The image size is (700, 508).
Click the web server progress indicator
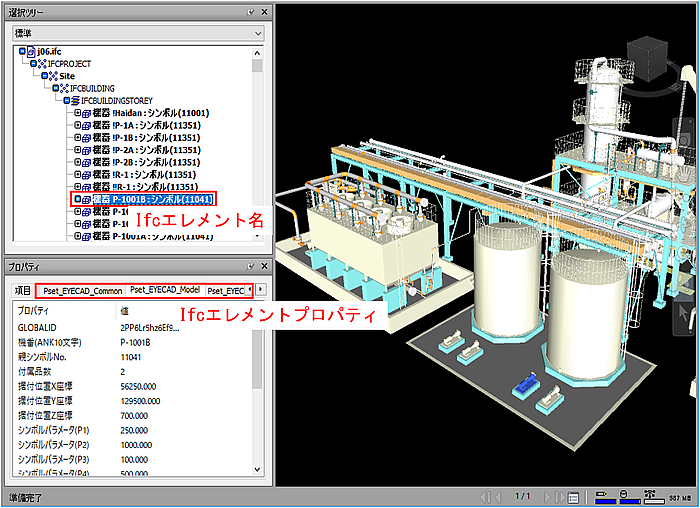click(652, 496)
